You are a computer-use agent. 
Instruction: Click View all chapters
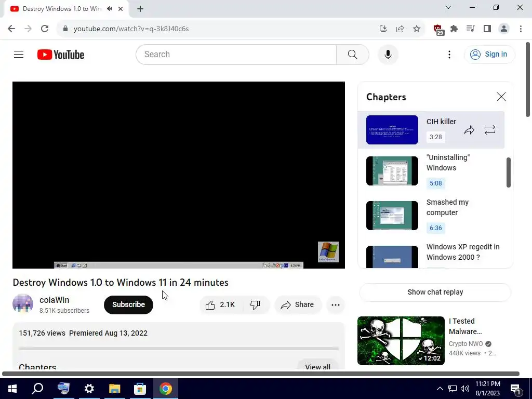point(317,365)
